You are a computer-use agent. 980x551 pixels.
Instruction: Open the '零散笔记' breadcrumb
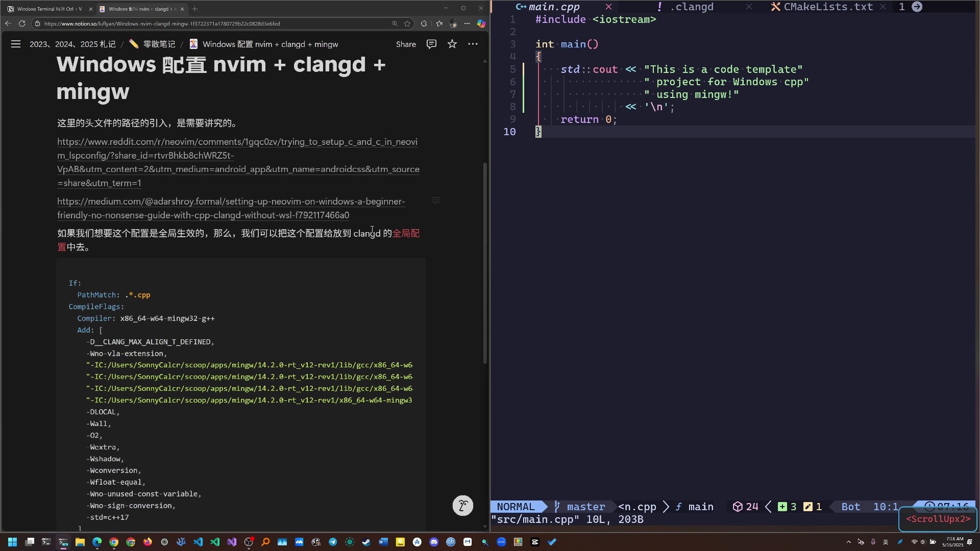click(152, 44)
